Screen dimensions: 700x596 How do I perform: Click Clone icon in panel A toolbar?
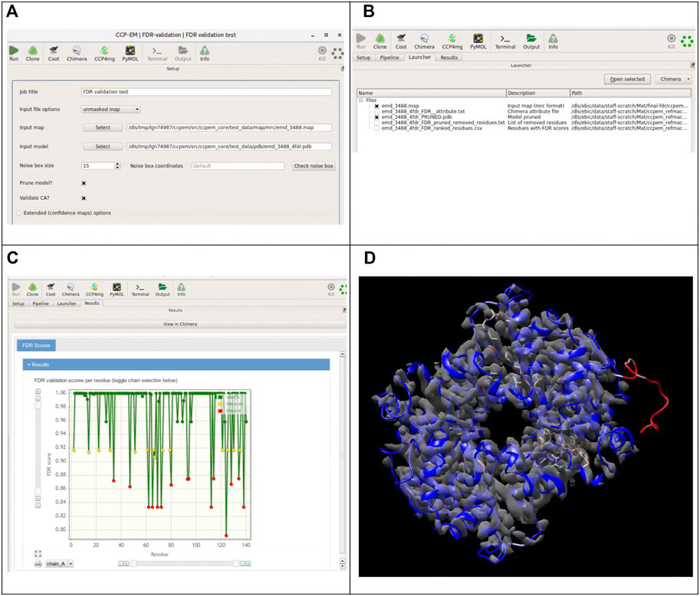pos(33,53)
